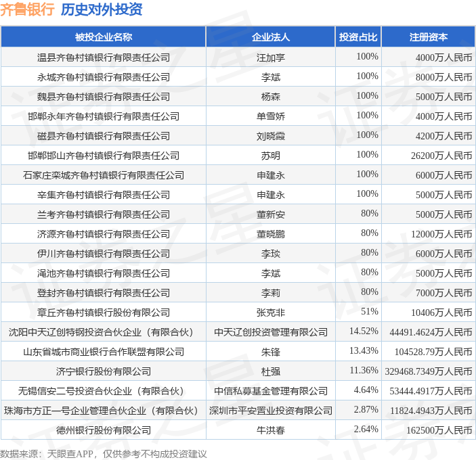This screenshot has height=460, width=476.
Task: Click 7000万人民币 registered capital
Action: tap(443, 293)
